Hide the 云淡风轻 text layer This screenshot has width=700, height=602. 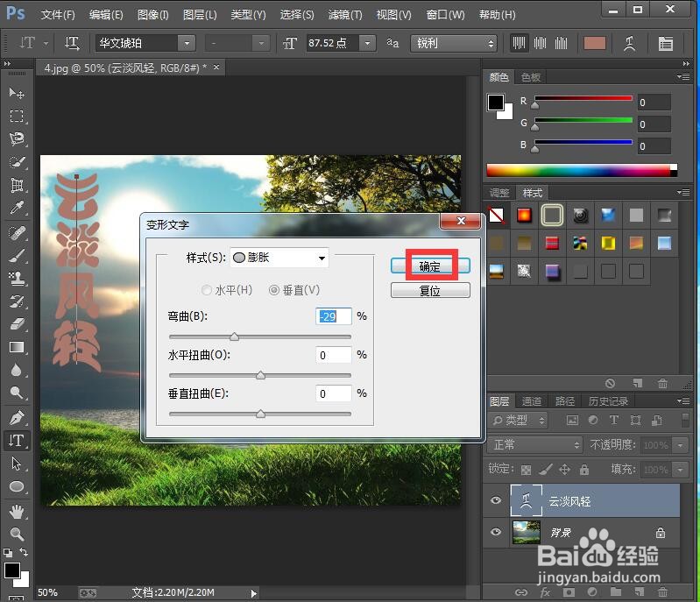pos(496,500)
